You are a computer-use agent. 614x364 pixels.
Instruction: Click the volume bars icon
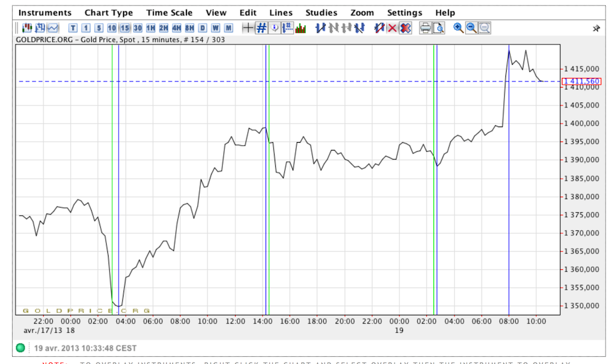[300, 28]
